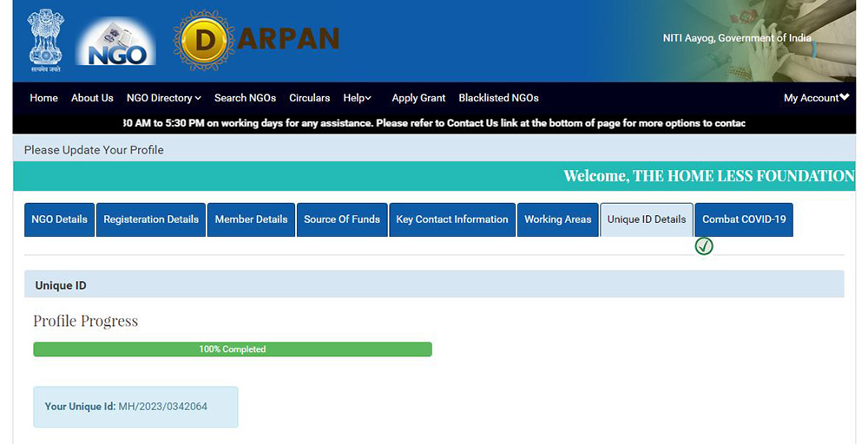Click the green checkmark circle icon

(x=704, y=246)
